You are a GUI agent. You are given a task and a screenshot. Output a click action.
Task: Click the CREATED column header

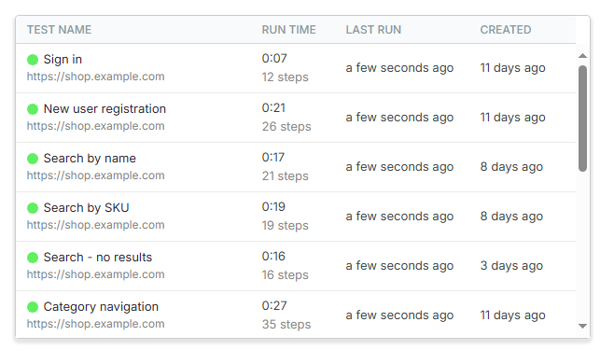(506, 30)
